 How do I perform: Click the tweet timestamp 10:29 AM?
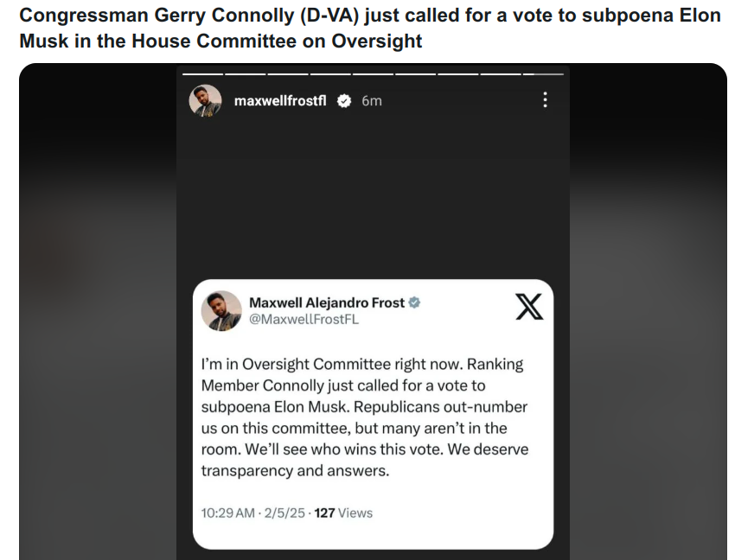[228, 512]
